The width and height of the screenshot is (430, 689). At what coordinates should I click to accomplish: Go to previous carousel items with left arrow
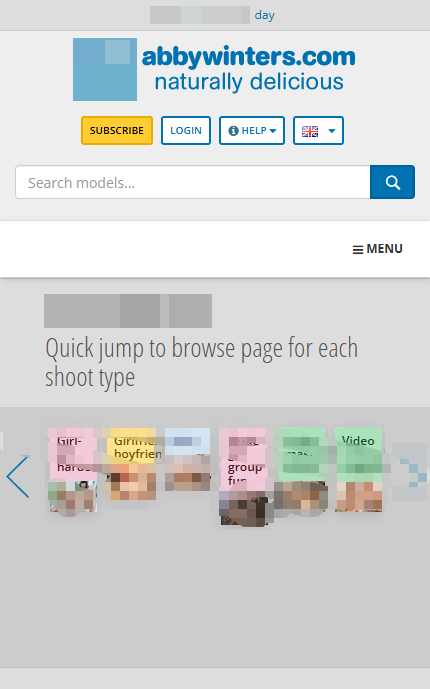(18, 477)
